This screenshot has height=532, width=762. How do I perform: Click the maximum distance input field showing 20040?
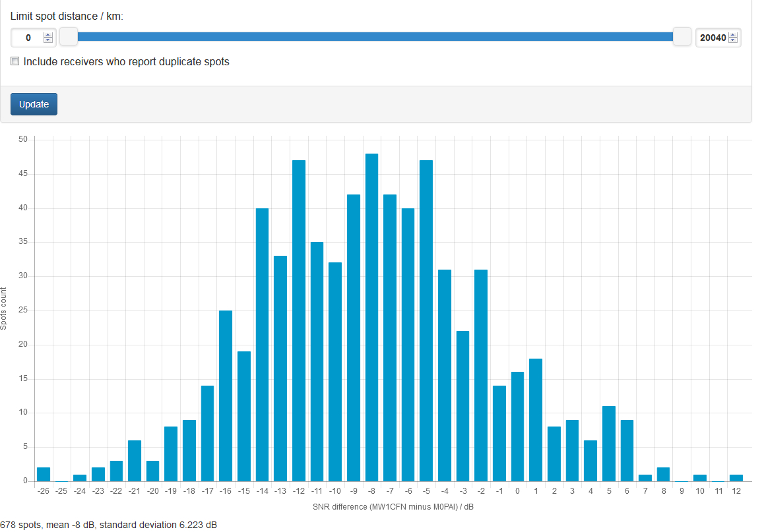(713, 38)
